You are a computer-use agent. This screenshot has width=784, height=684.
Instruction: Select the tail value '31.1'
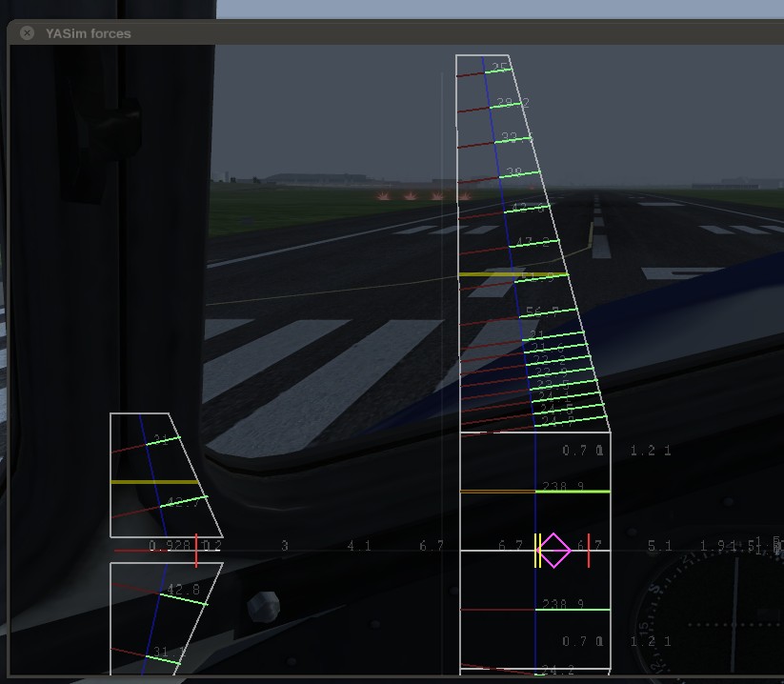[x=169, y=652]
